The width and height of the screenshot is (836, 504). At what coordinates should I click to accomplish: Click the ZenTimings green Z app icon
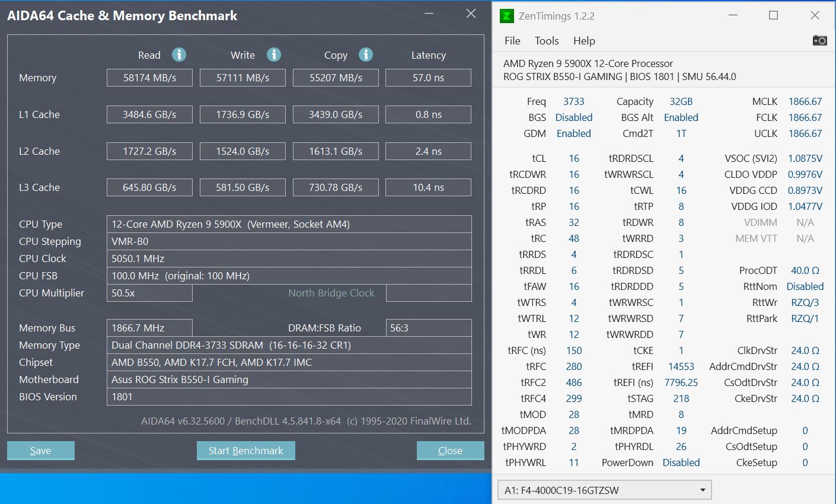click(x=506, y=16)
